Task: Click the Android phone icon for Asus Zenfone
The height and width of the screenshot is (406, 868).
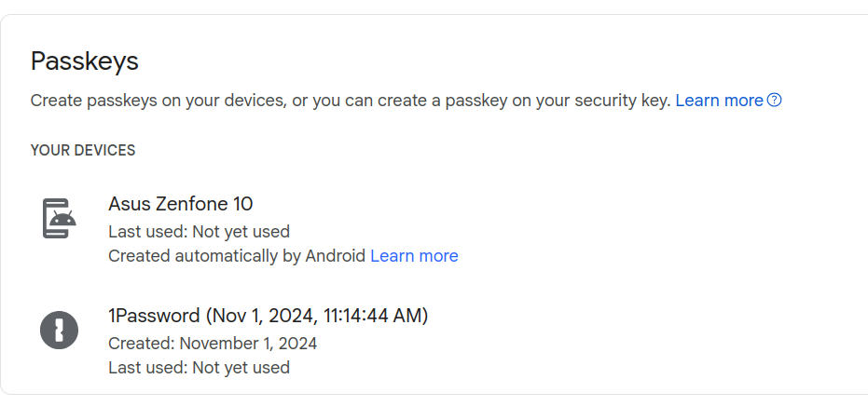Action: point(60,219)
